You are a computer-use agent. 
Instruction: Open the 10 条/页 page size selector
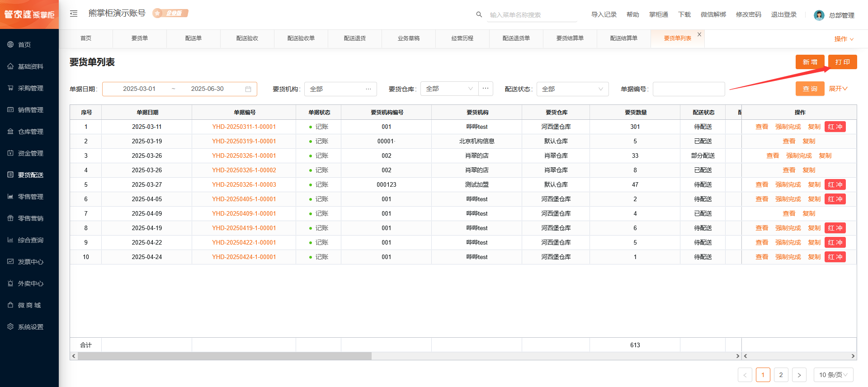[833, 375]
